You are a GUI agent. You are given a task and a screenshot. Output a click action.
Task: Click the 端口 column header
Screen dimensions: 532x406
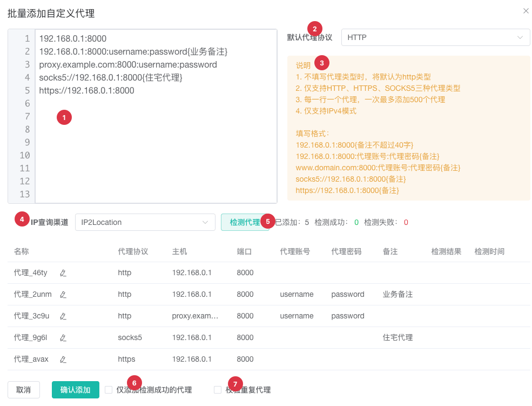[244, 251]
